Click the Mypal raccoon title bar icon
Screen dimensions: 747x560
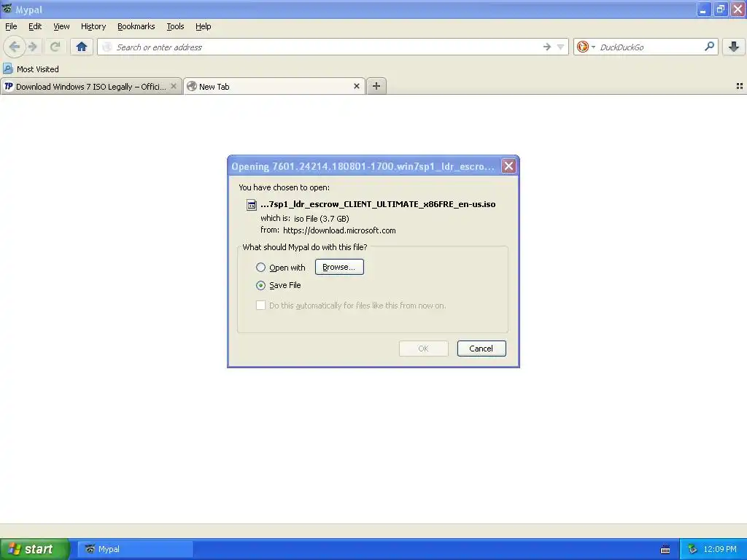[7, 9]
